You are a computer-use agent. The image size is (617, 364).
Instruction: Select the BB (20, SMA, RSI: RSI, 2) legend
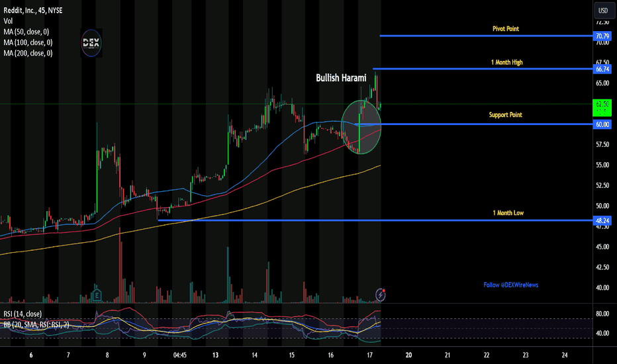coord(36,325)
